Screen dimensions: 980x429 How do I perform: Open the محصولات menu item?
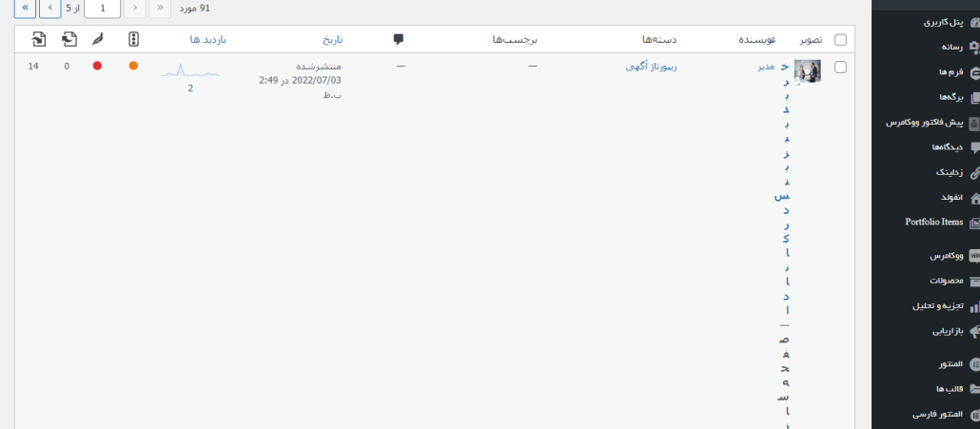[x=947, y=281]
